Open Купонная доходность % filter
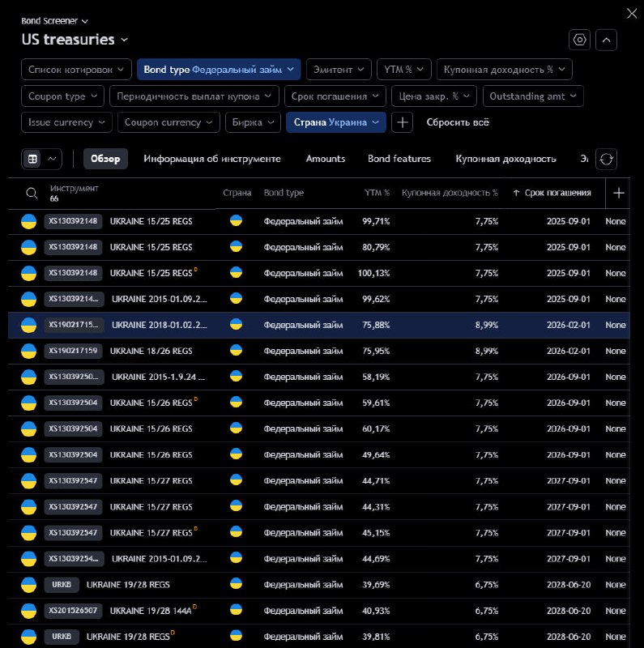Image resolution: width=644 pixels, height=648 pixels. click(x=505, y=70)
